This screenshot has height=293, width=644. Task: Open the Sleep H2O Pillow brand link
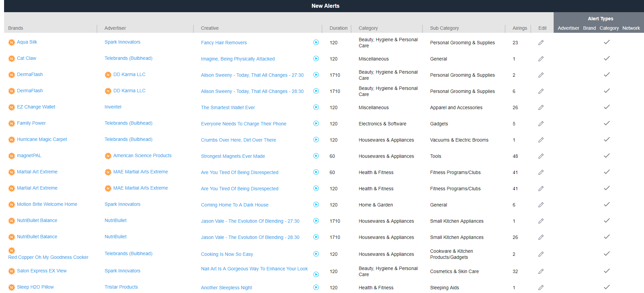click(35, 287)
